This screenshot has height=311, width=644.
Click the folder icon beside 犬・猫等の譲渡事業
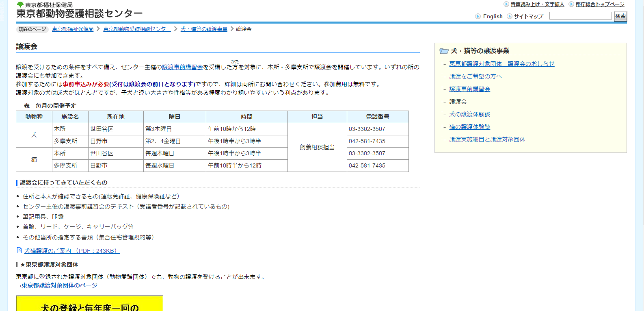tap(444, 51)
